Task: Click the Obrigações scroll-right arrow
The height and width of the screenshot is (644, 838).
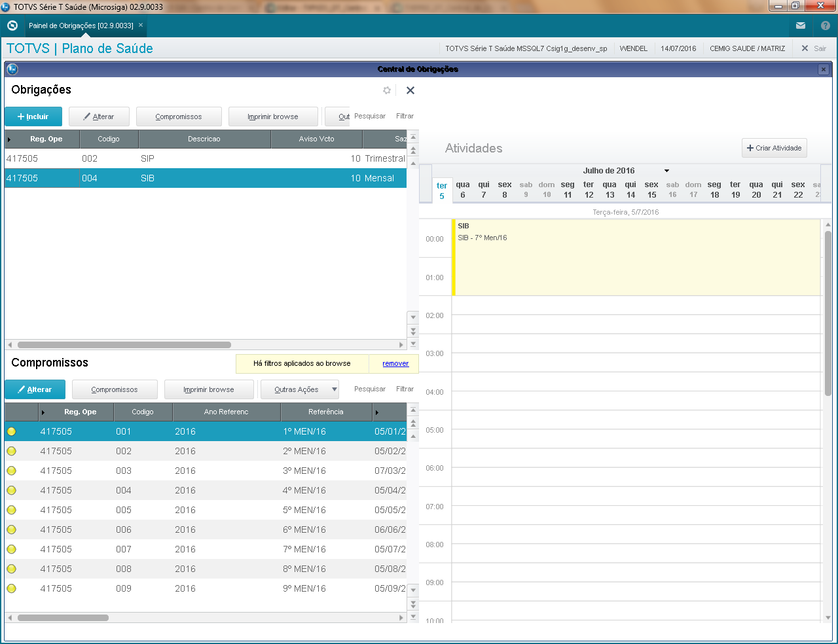Action: tap(401, 345)
